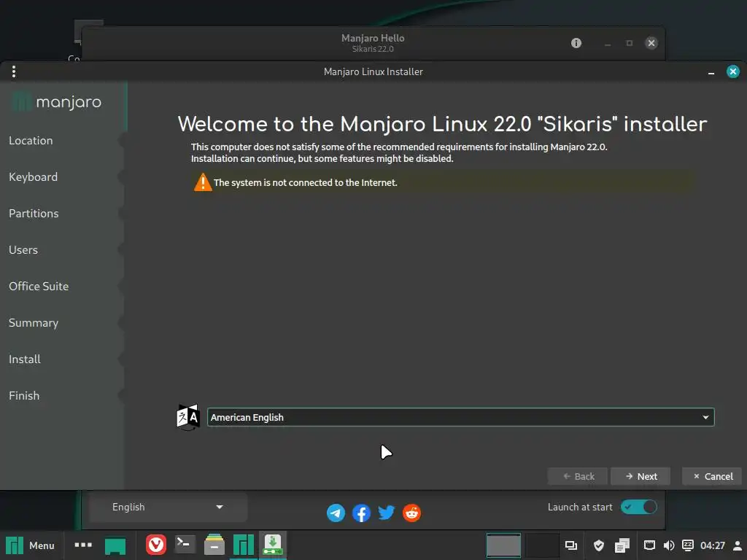This screenshot has height=560, width=747.
Task: Cancel the installation
Action: [712, 476]
